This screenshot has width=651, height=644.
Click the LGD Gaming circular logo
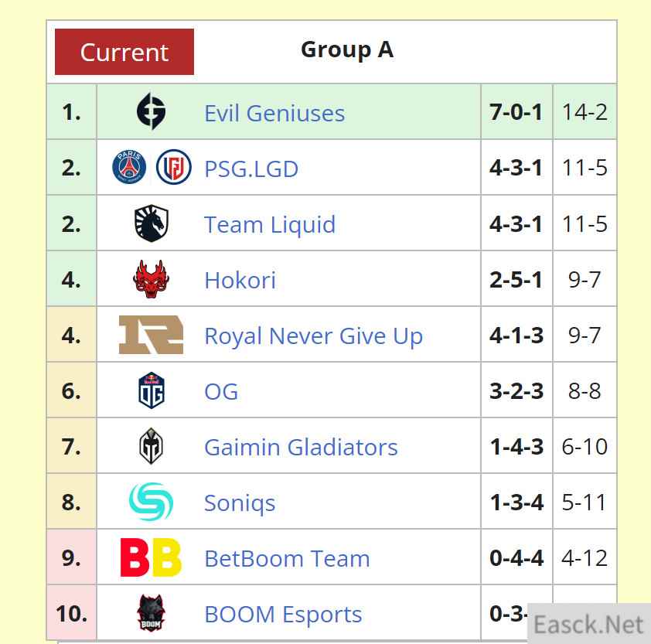(173, 167)
